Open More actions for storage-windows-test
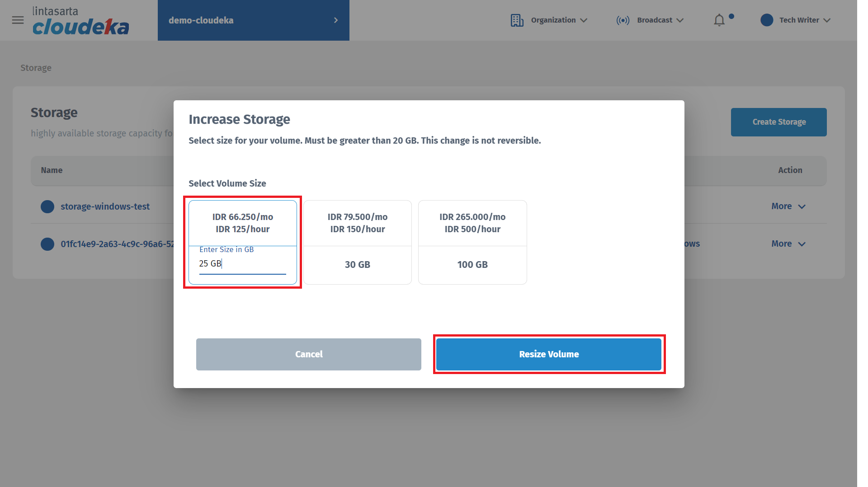 (788, 206)
